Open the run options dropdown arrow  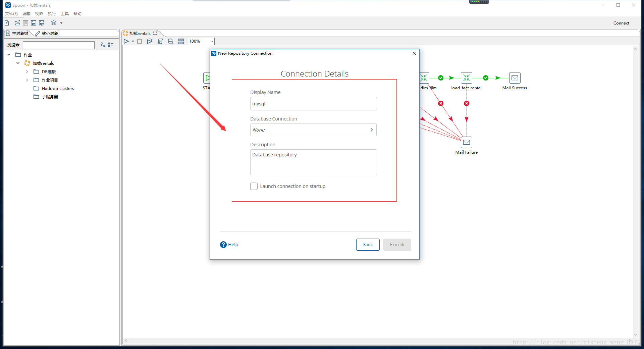[x=133, y=41]
